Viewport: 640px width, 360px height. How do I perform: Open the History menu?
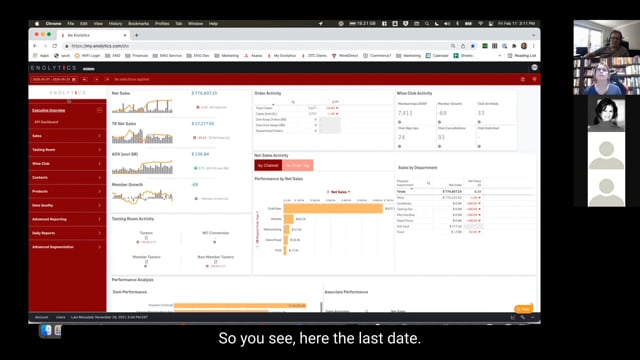coord(115,24)
